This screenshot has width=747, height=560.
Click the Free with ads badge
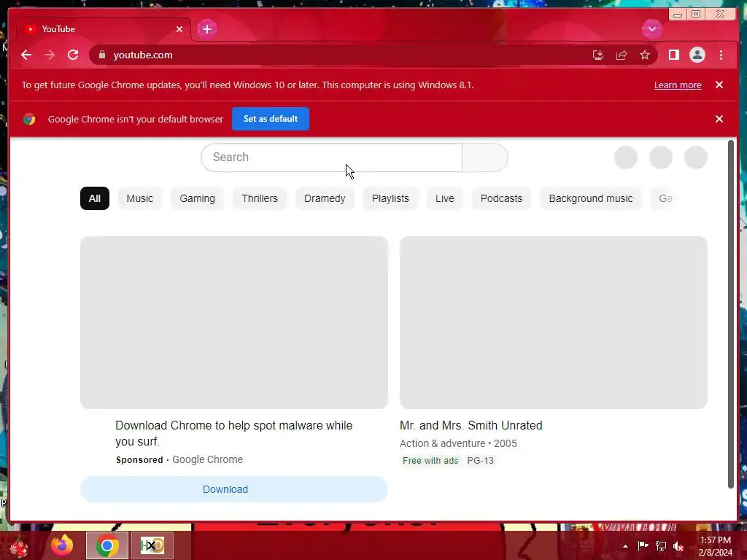pyautogui.click(x=430, y=461)
